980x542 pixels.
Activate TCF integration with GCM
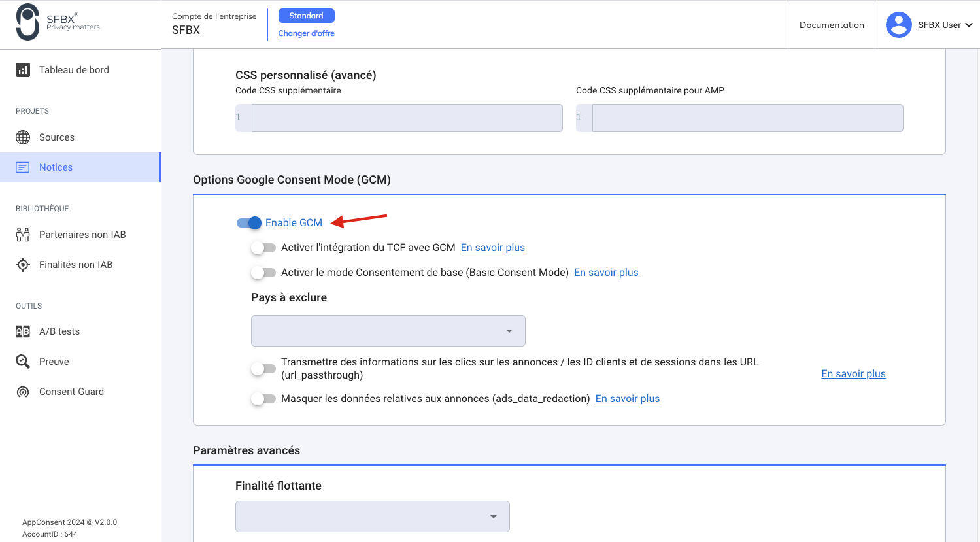click(264, 247)
